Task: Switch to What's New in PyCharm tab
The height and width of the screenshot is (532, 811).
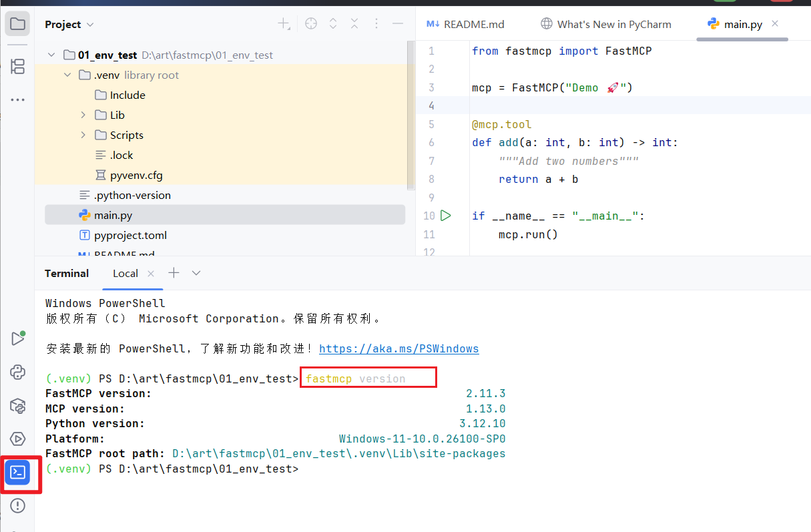Action: coord(605,24)
